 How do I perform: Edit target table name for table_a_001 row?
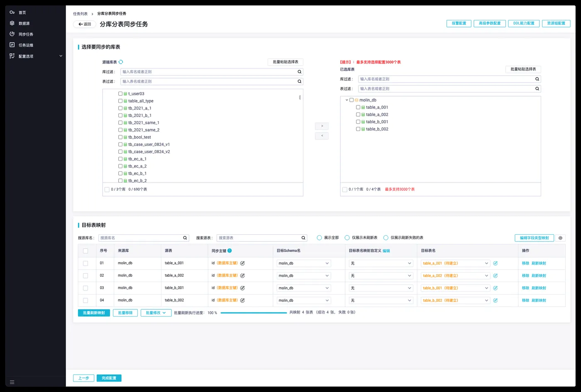(496, 263)
